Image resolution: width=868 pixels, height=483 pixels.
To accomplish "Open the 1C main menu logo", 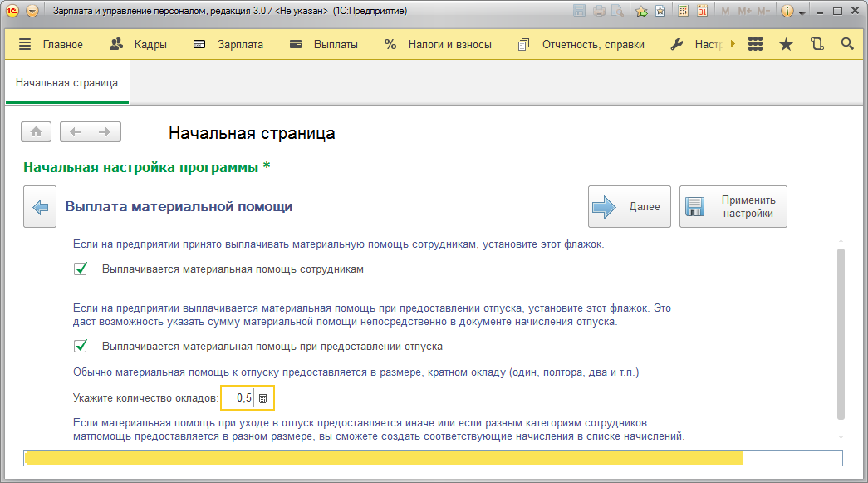I will click(x=12, y=11).
